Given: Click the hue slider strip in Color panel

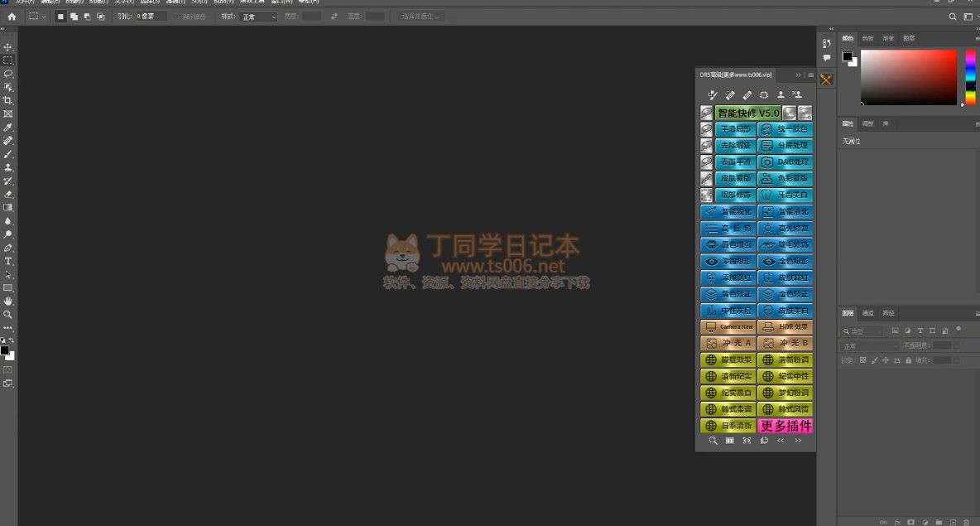Looking at the screenshot, I should (x=970, y=76).
